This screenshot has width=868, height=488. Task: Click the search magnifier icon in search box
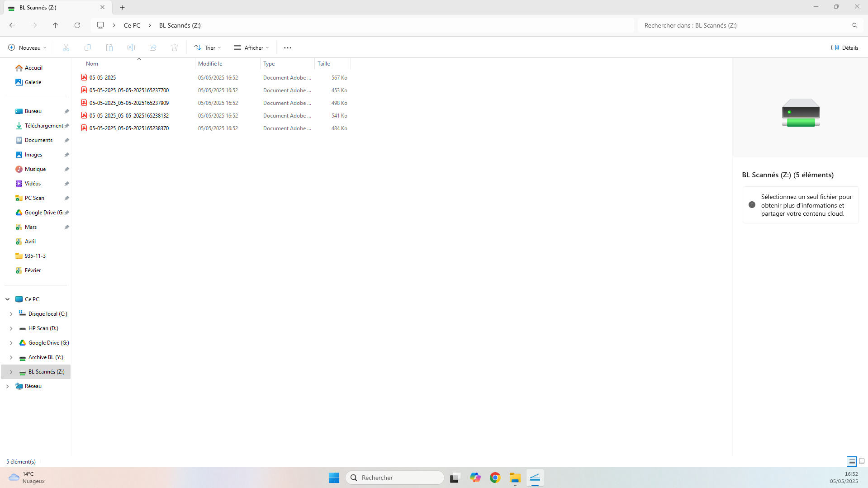point(854,25)
